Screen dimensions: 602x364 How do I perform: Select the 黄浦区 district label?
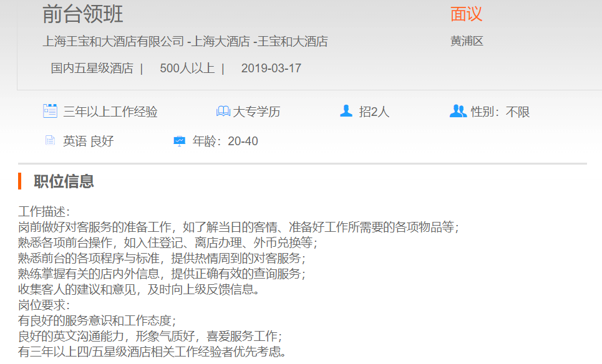click(x=467, y=42)
